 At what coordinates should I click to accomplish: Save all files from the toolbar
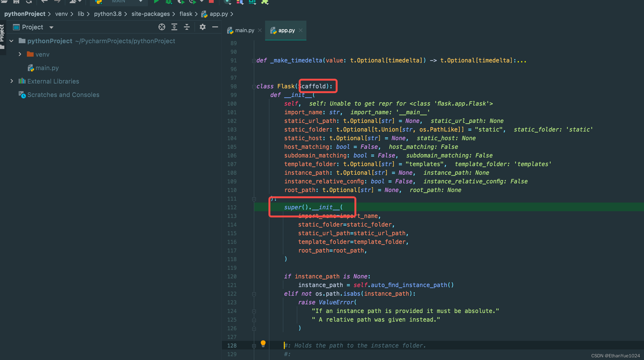tap(16, 1)
